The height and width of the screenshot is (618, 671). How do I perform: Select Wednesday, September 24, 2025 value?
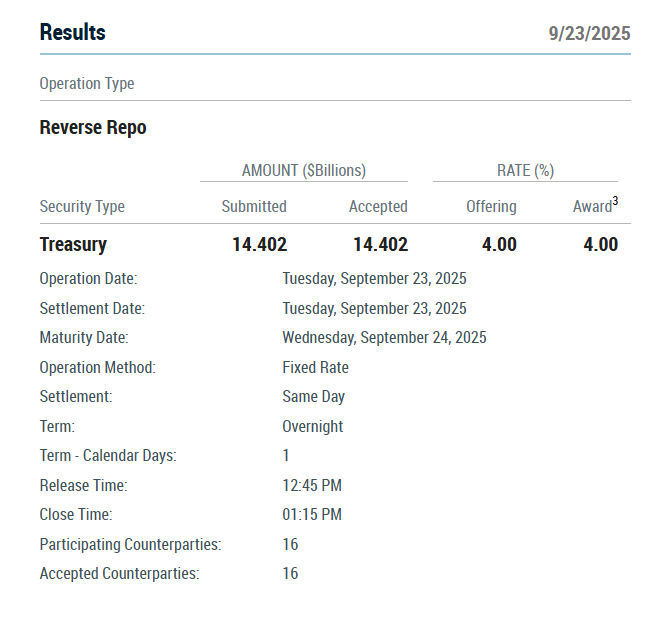[384, 338]
